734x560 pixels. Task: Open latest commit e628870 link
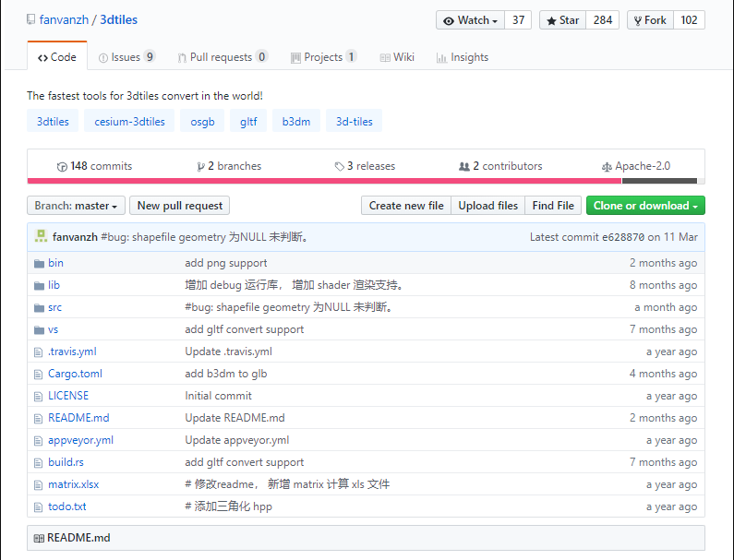623,237
